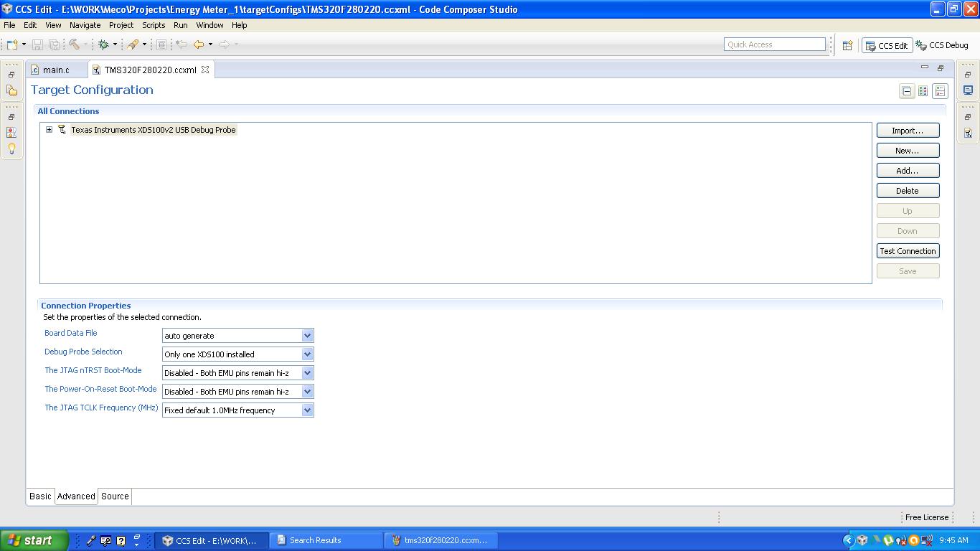Click the Add... button
Viewport: 980px width, 551px height.
click(908, 171)
